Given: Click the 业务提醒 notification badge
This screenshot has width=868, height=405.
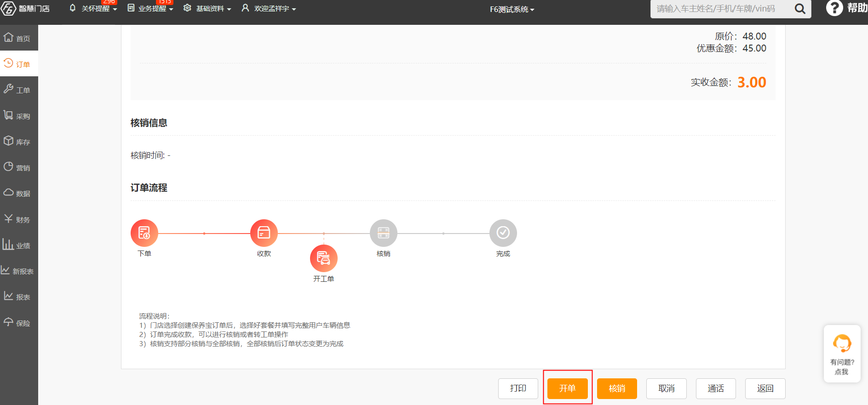Looking at the screenshot, I should click(x=165, y=2).
